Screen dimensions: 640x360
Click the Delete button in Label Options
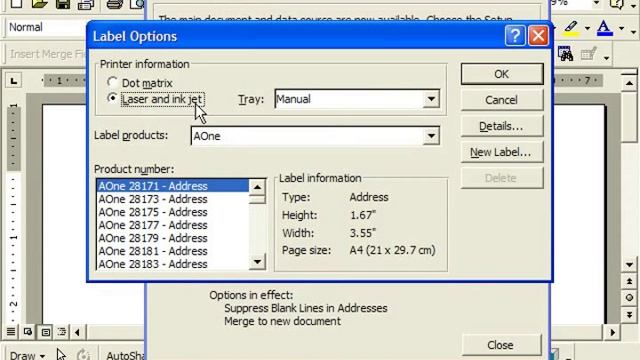tap(502, 178)
